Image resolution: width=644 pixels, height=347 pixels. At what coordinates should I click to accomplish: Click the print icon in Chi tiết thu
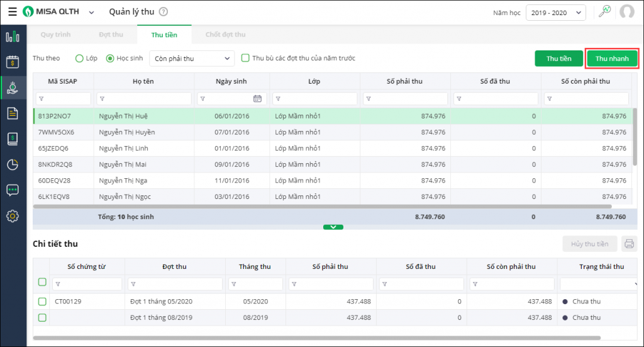(628, 244)
